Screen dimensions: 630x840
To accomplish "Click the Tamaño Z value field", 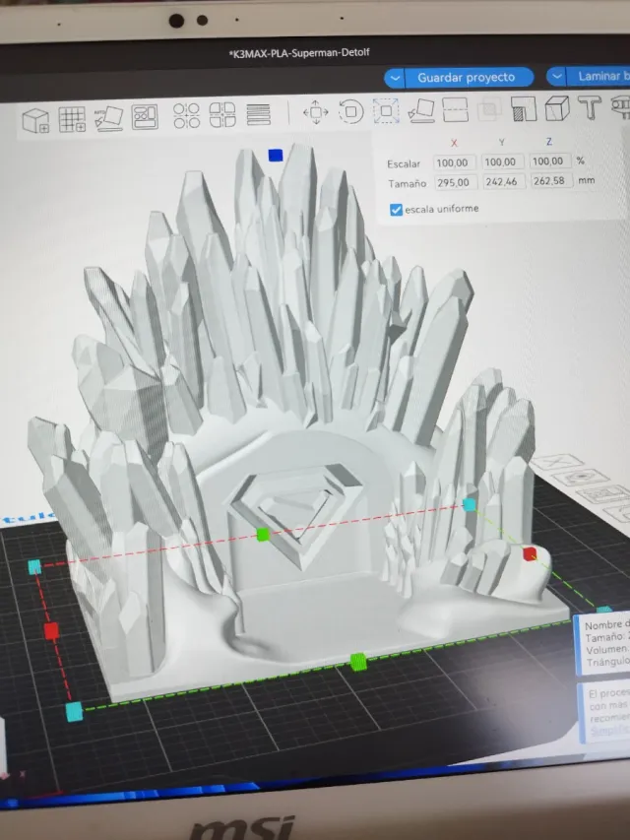I will (549, 181).
